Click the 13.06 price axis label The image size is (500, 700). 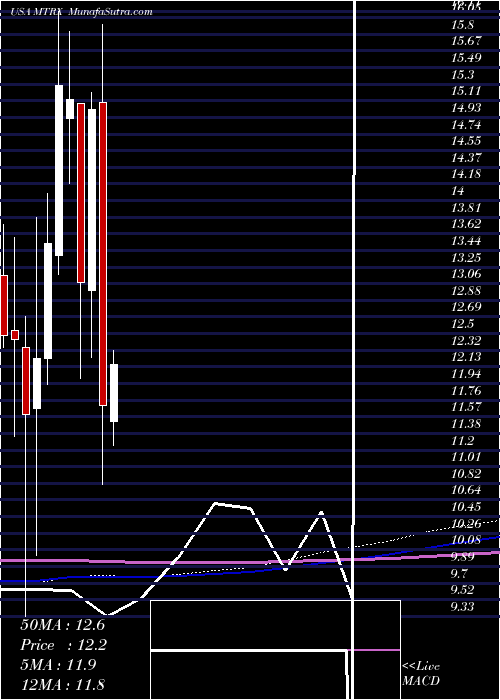pyautogui.click(x=466, y=274)
